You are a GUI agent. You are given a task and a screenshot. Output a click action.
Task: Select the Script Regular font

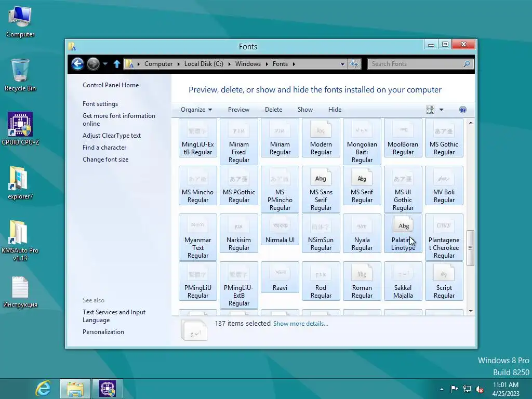(x=444, y=281)
